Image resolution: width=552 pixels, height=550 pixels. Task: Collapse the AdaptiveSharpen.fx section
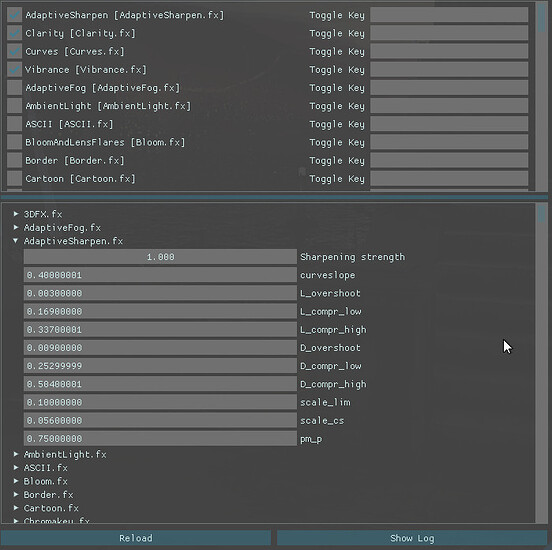tap(16, 241)
